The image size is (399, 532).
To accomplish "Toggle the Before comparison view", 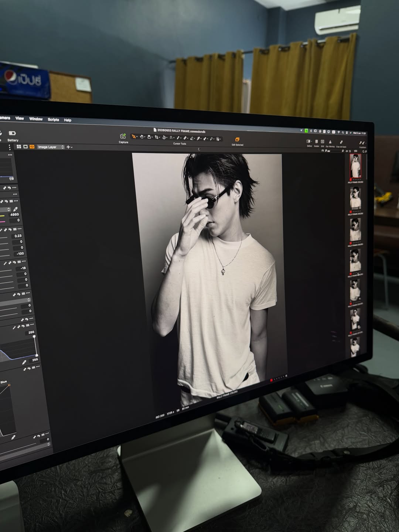I will pos(308,141).
